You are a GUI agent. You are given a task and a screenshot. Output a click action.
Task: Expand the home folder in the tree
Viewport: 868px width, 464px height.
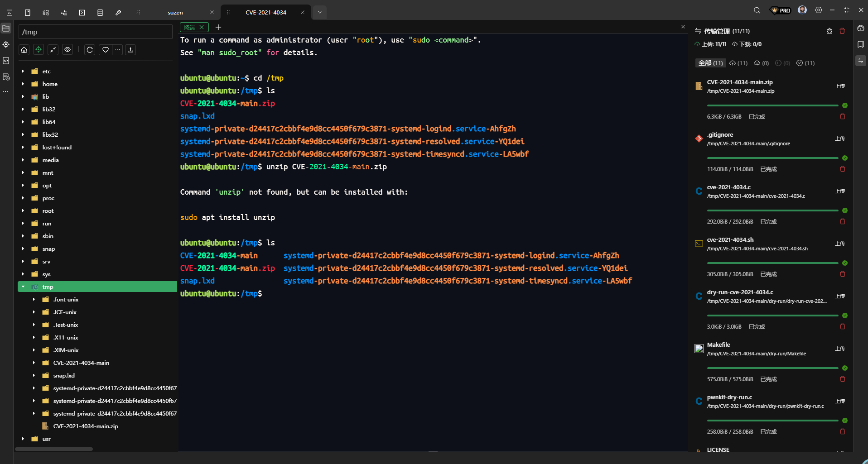[x=23, y=84]
